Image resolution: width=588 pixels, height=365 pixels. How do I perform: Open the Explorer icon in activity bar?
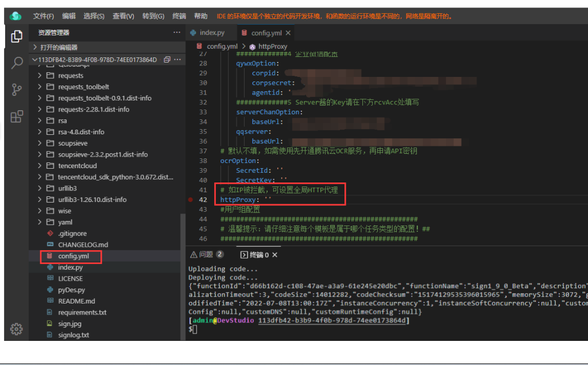pos(17,37)
